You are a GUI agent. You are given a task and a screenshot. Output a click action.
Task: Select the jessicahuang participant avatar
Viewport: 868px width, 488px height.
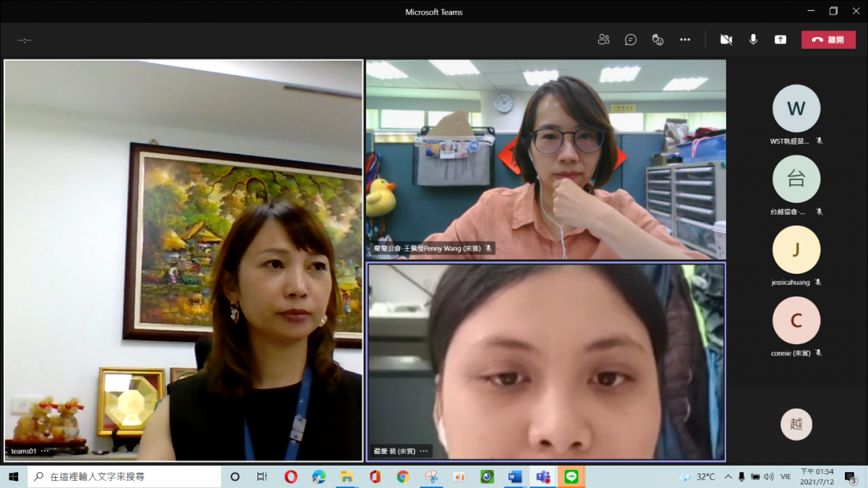click(796, 249)
